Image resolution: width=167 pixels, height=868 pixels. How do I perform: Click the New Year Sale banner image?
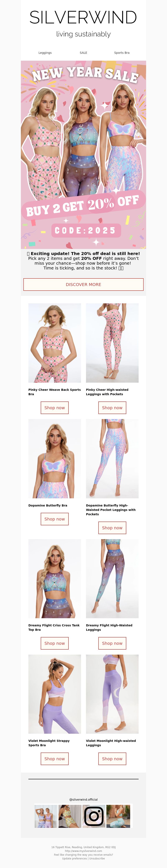(83, 155)
